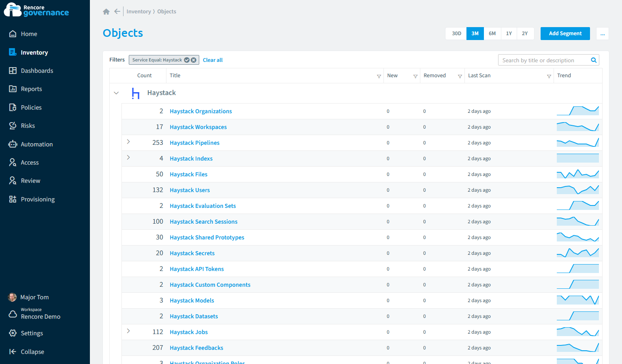The height and width of the screenshot is (364, 622).
Task: Open the Reports sidebar icon
Action: 13,89
